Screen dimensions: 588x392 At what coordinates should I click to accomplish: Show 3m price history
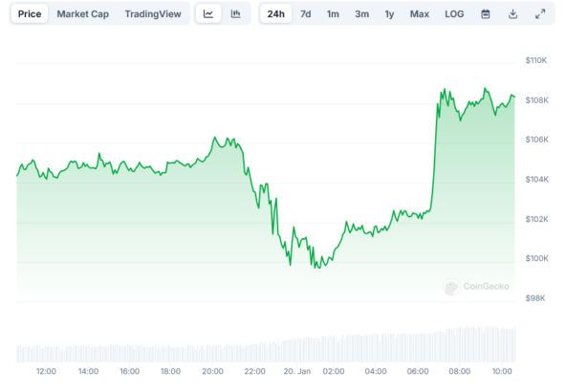[361, 14]
